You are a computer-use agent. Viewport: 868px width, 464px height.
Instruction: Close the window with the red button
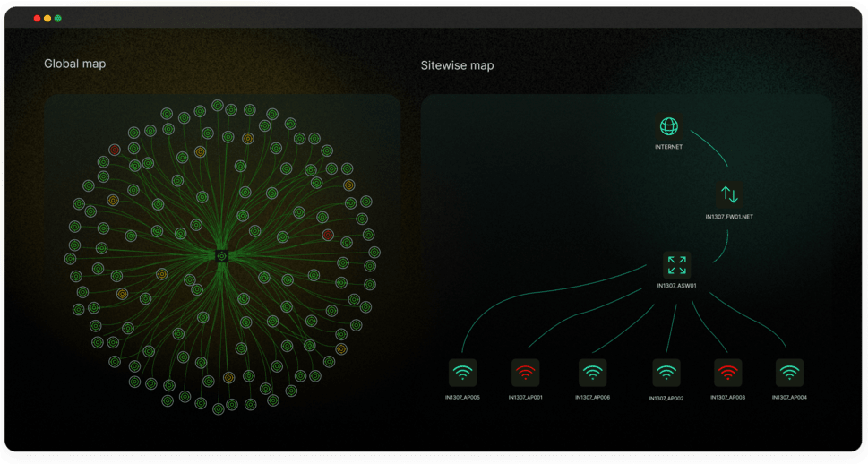(x=37, y=18)
